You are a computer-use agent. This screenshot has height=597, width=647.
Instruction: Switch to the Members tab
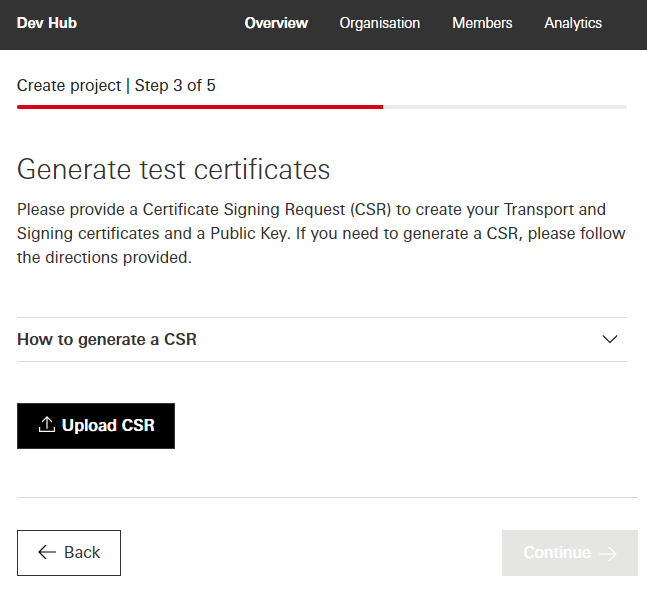[482, 23]
